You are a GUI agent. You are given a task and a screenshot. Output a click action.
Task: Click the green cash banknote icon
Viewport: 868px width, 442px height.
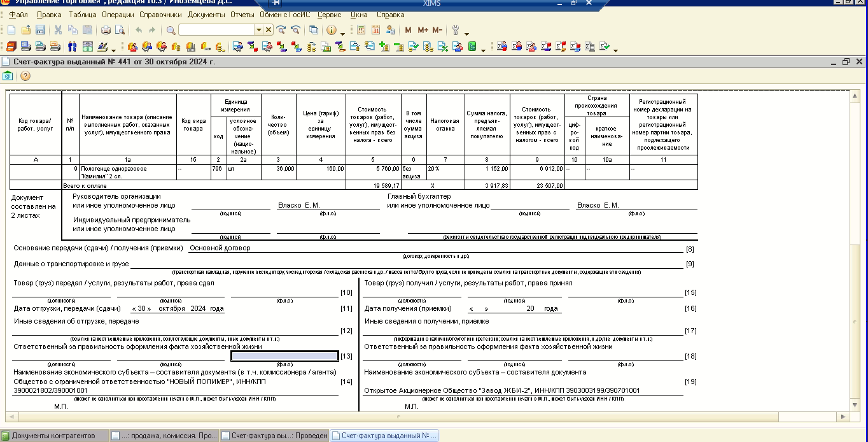click(87, 46)
